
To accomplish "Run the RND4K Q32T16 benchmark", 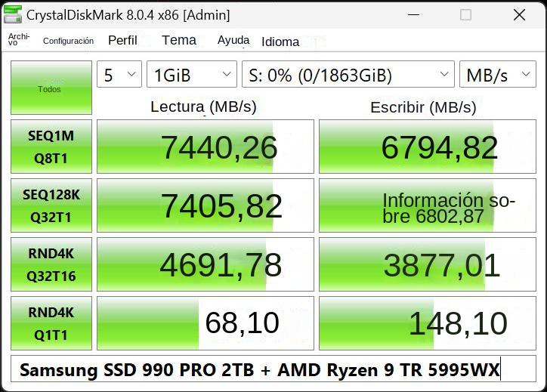I will point(51,264).
